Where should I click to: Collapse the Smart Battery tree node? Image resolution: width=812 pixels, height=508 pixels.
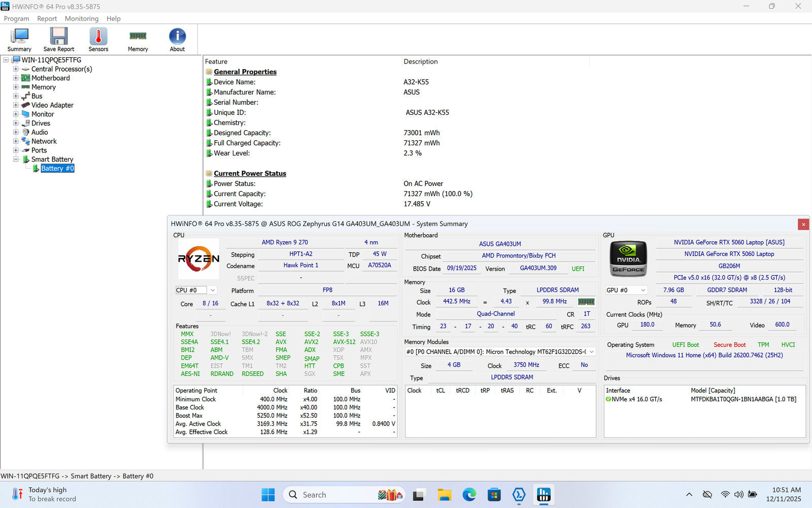tap(16, 160)
